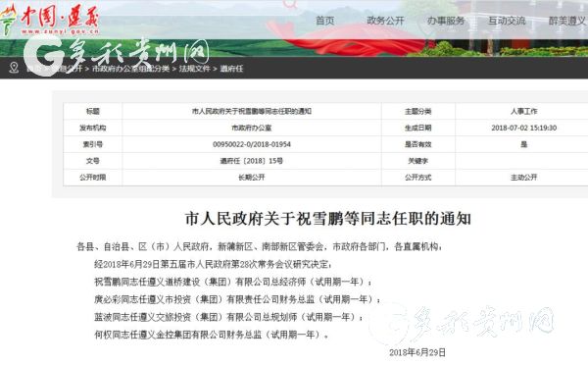Click the main heading 市人民政府关于祝雪鹏等同志任职的通知

click(x=328, y=219)
